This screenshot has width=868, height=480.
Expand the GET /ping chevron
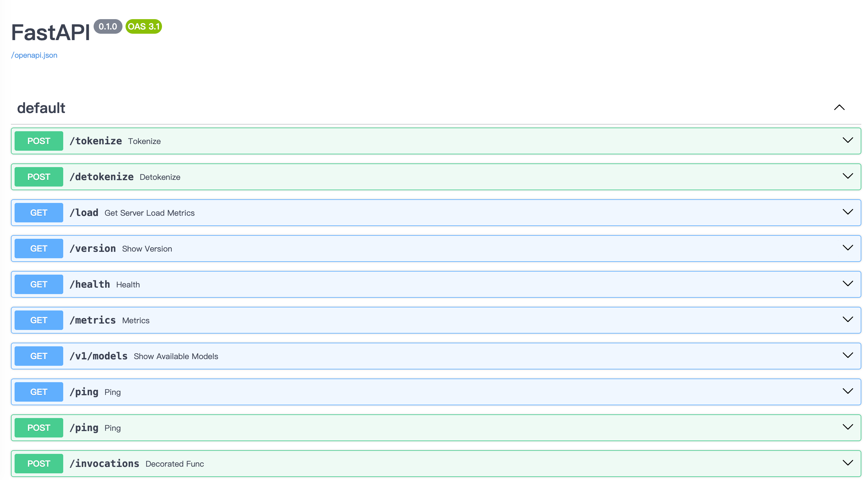[x=847, y=391]
